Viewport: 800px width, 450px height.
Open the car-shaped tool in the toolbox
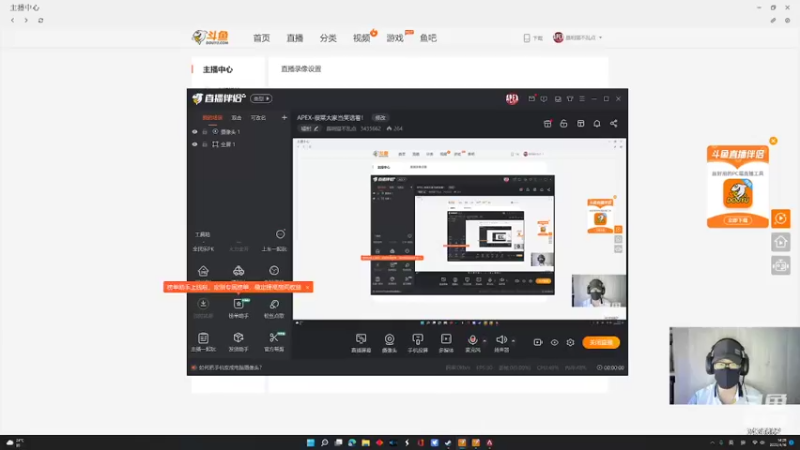(x=238, y=270)
